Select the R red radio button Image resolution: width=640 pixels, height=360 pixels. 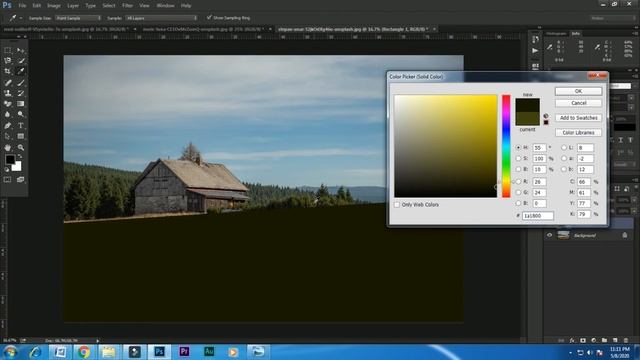click(x=518, y=181)
